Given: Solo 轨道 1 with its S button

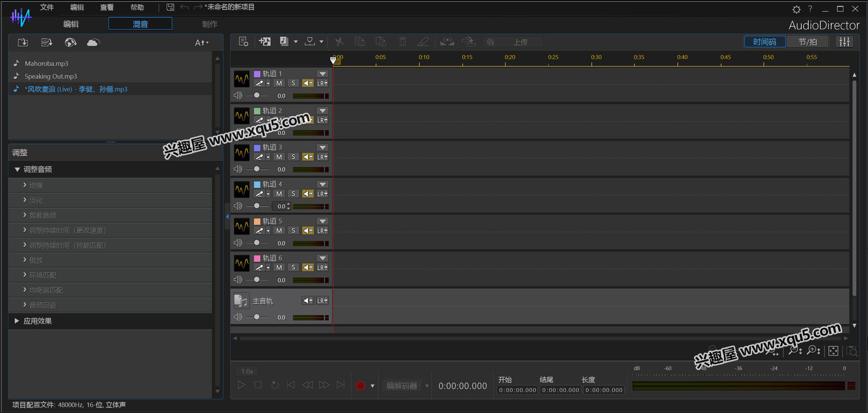Looking at the screenshot, I should tap(293, 83).
